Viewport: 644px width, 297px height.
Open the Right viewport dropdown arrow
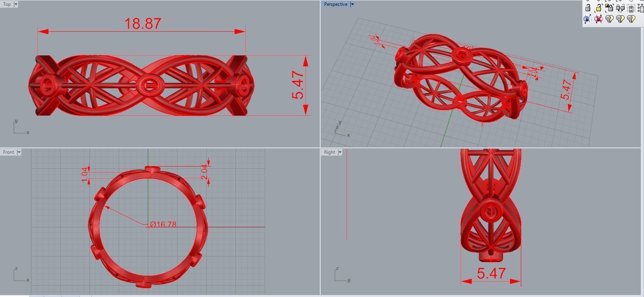[340, 152]
